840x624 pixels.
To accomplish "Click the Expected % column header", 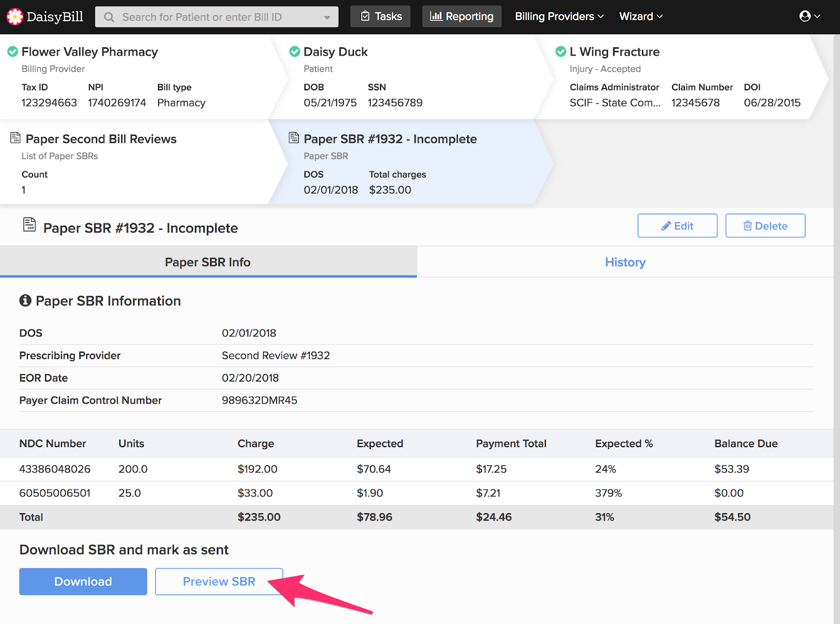I will 624,443.
